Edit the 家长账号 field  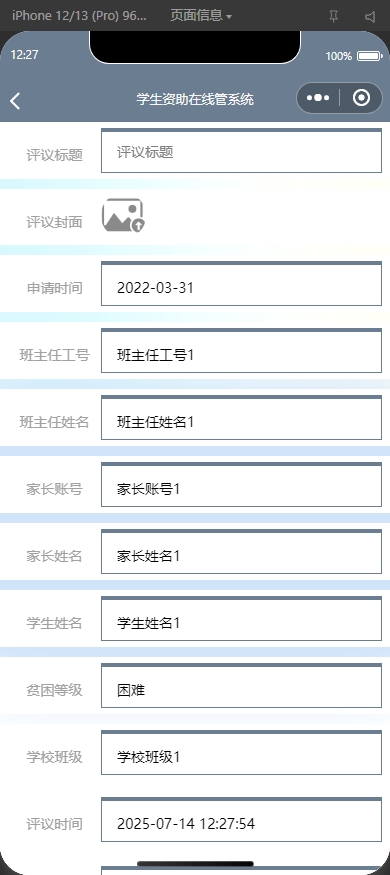pos(242,485)
